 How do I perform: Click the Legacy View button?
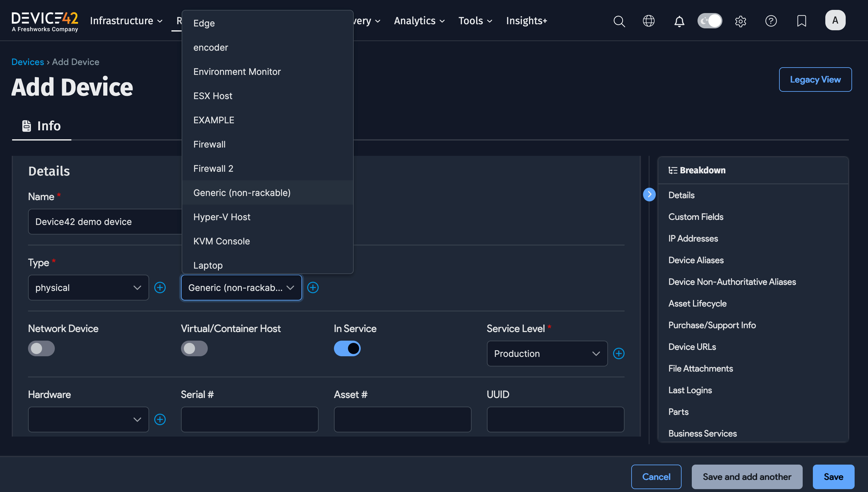(x=815, y=79)
